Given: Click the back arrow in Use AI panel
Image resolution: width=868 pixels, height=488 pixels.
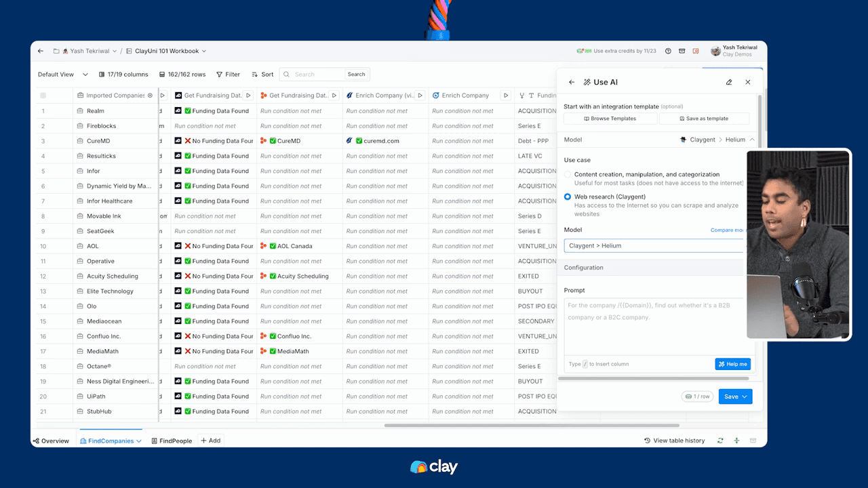Looking at the screenshot, I should [x=572, y=82].
